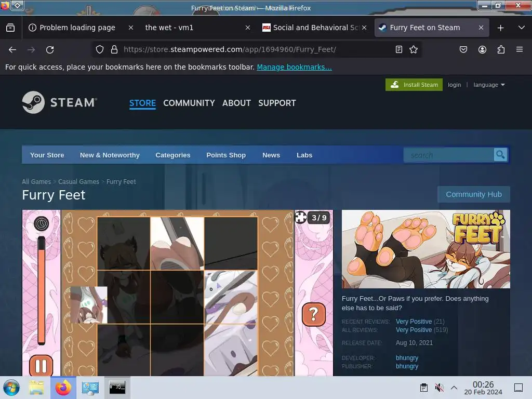Open New & Noteworthy navigation tab
The width and height of the screenshot is (532, 399).
coord(110,155)
